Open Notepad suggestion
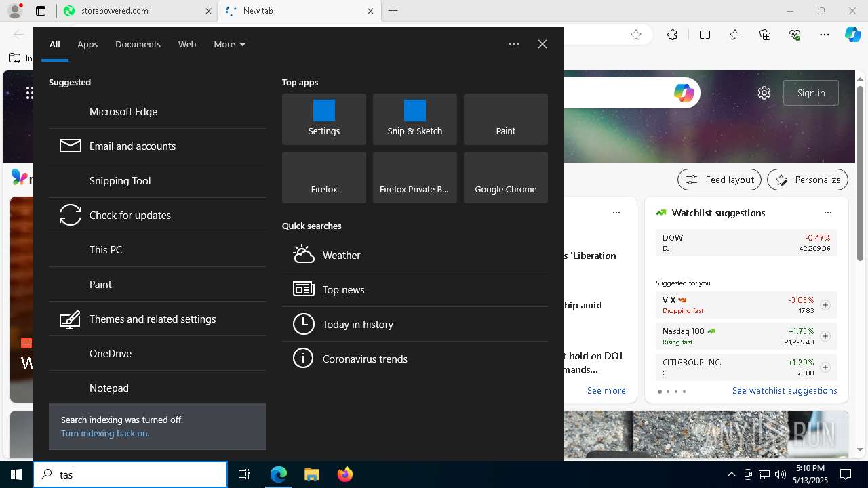Image resolution: width=868 pixels, height=488 pixels. point(157,388)
